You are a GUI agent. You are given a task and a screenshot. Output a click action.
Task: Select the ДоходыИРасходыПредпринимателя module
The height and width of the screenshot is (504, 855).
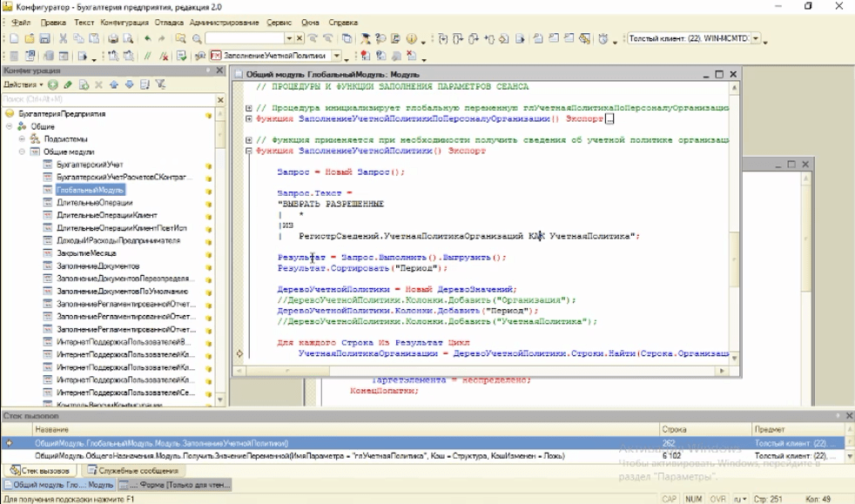[x=118, y=241]
